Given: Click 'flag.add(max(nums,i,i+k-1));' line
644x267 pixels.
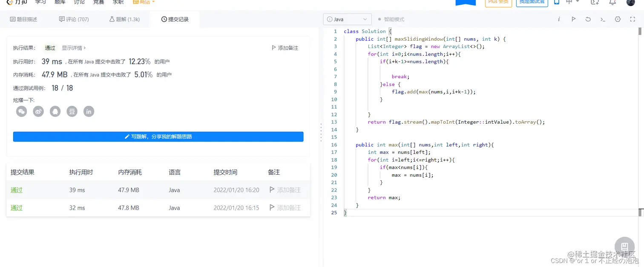Looking at the screenshot, I should pyautogui.click(x=434, y=92).
